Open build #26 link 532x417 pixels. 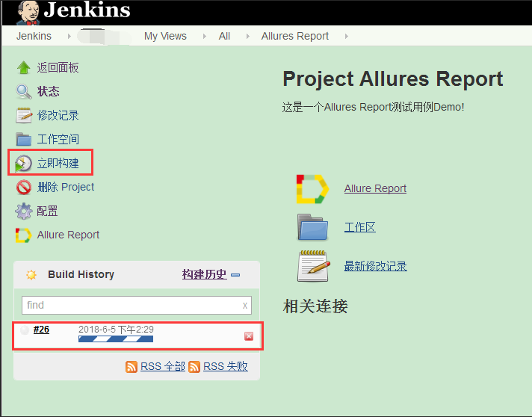tap(41, 330)
